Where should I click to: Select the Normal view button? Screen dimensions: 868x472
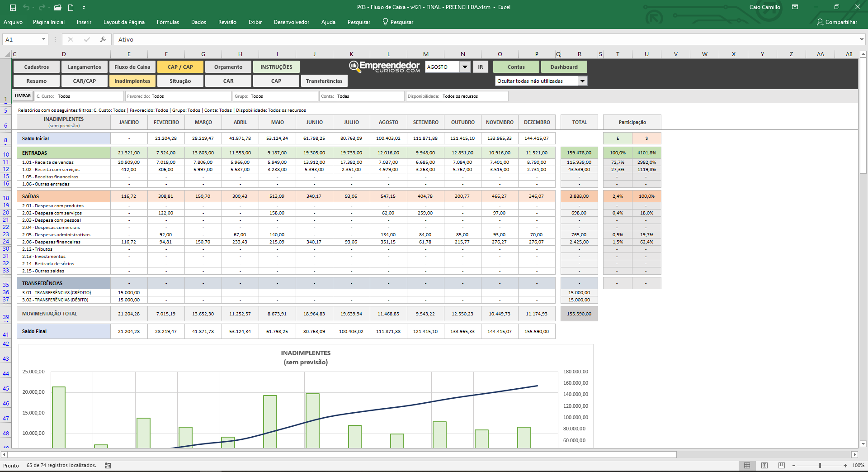pos(747,465)
